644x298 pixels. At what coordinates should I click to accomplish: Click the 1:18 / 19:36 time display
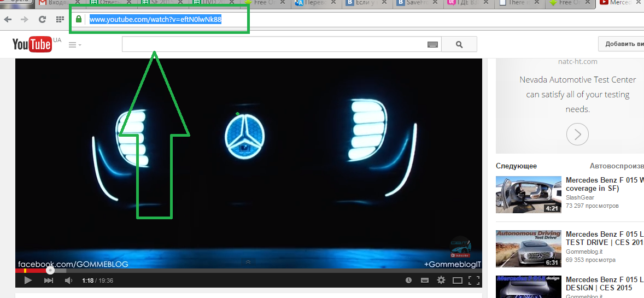point(97,281)
